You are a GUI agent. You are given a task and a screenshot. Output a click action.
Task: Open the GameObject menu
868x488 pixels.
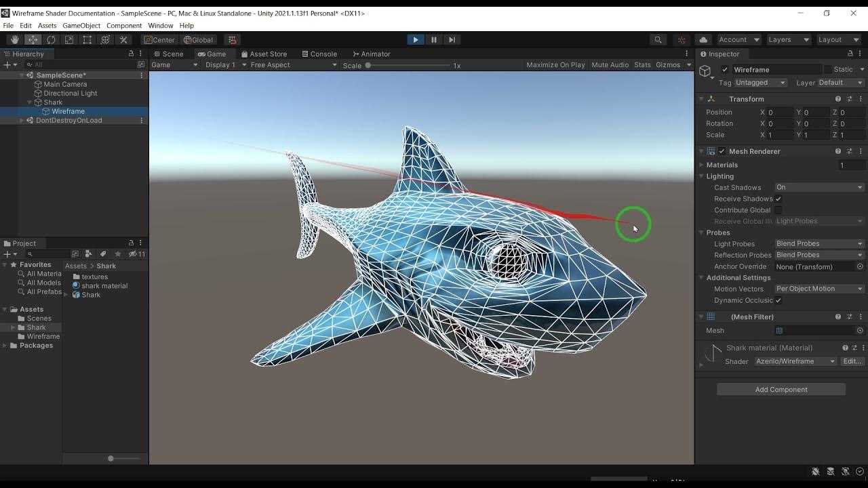[81, 26]
